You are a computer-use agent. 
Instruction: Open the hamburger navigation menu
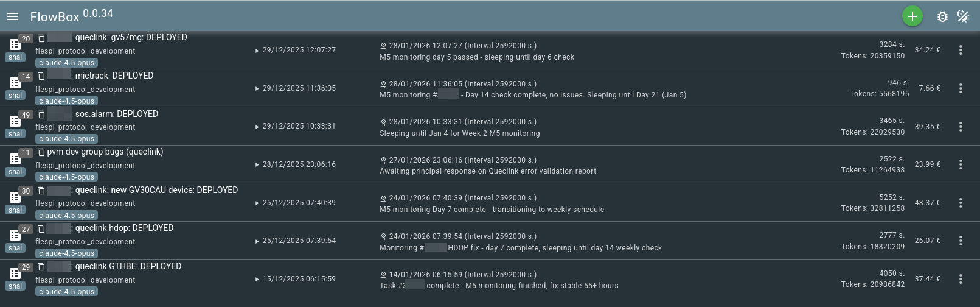pyautogui.click(x=13, y=16)
